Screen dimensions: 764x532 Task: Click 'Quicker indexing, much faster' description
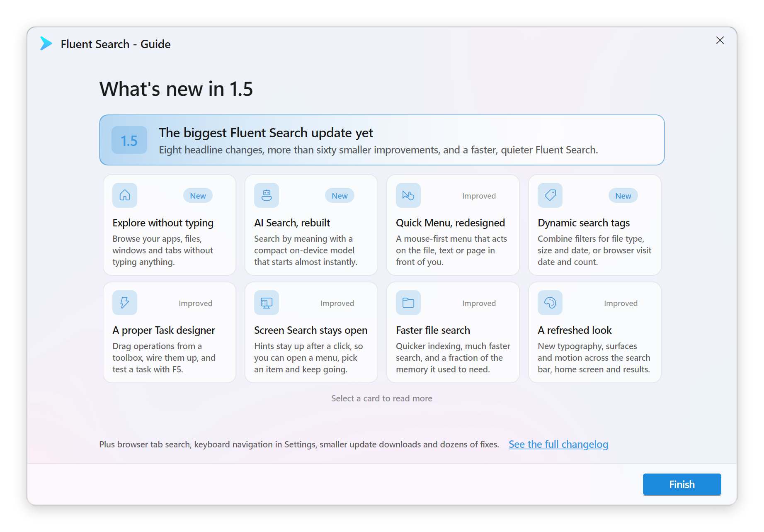pyautogui.click(x=453, y=358)
